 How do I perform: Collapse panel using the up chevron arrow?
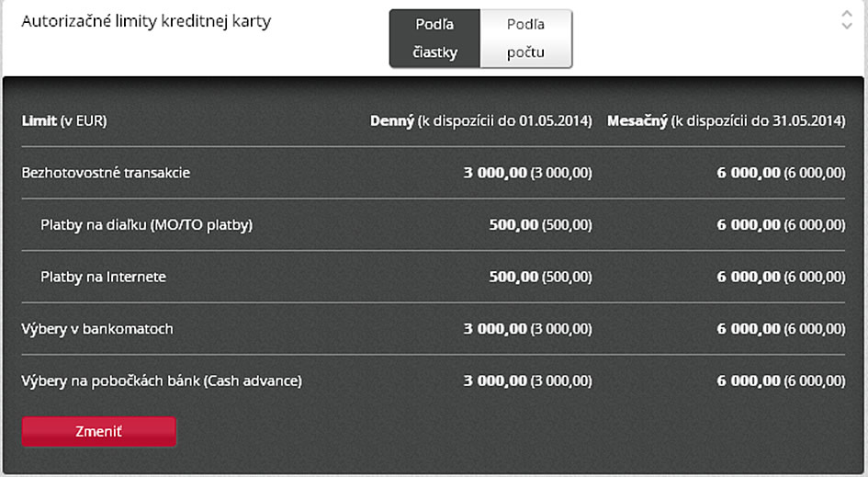pyautogui.click(x=846, y=14)
